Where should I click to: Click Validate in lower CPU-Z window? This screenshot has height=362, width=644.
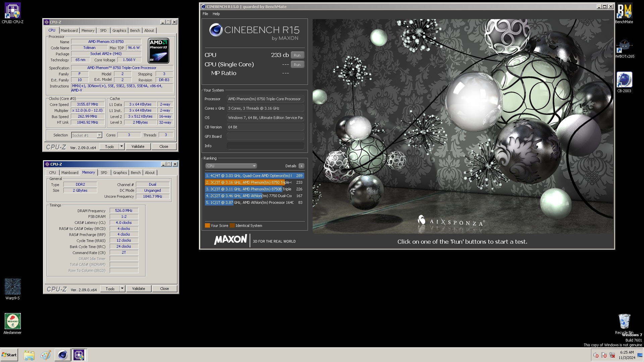coord(139,289)
